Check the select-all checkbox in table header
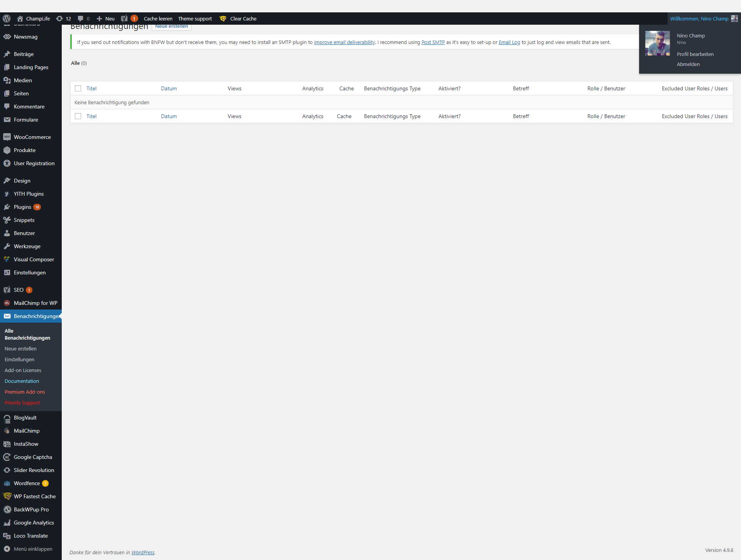The image size is (741, 560). tap(78, 88)
